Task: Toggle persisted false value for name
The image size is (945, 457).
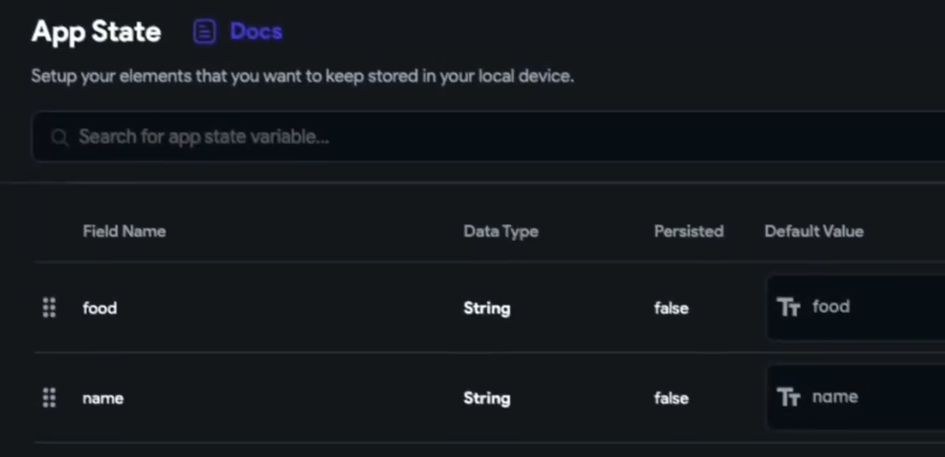Action: pyautogui.click(x=671, y=398)
